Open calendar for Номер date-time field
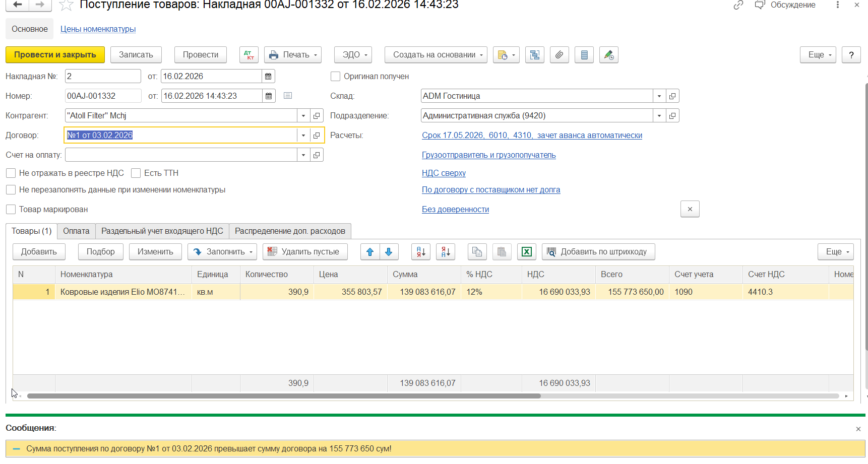 (x=269, y=96)
